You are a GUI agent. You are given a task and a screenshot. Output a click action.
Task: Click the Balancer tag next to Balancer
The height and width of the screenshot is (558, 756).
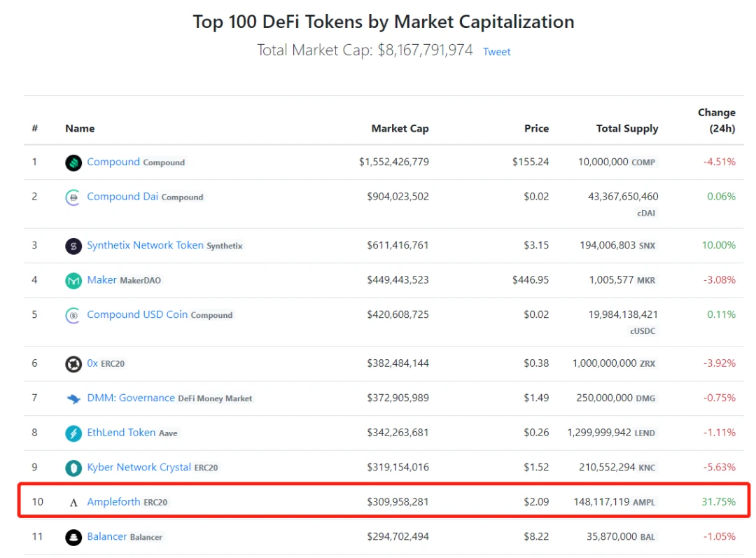(x=146, y=537)
